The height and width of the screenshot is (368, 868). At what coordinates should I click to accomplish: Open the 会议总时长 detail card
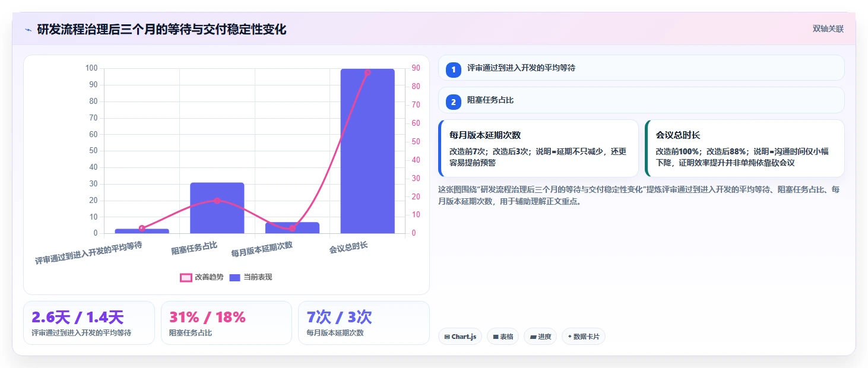click(745, 148)
